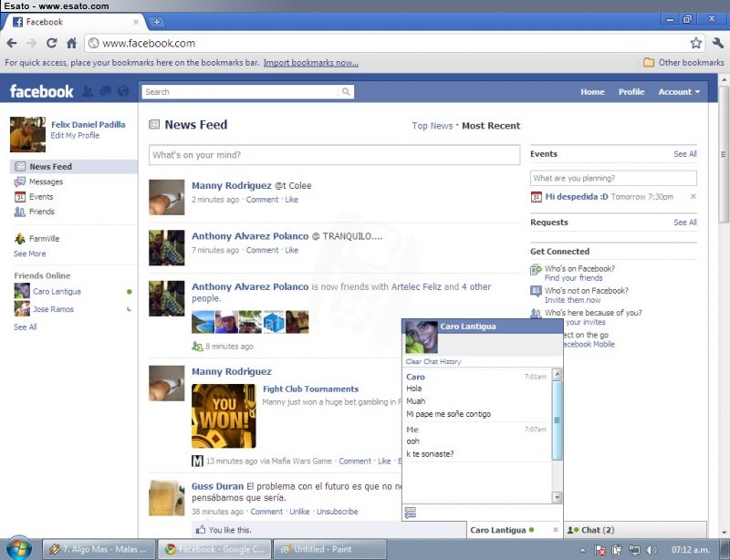
Task: Go back using browser back arrow
Action: (12, 43)
